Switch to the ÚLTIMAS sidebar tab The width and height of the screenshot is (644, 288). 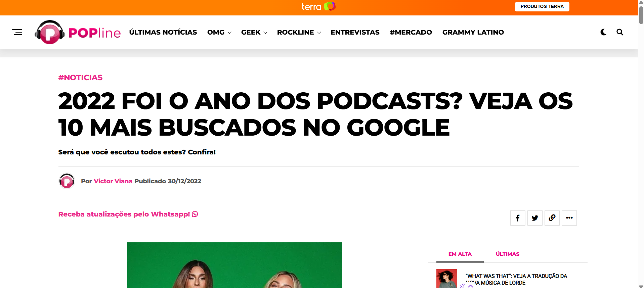pyautogui.click(x=507, y=254)
